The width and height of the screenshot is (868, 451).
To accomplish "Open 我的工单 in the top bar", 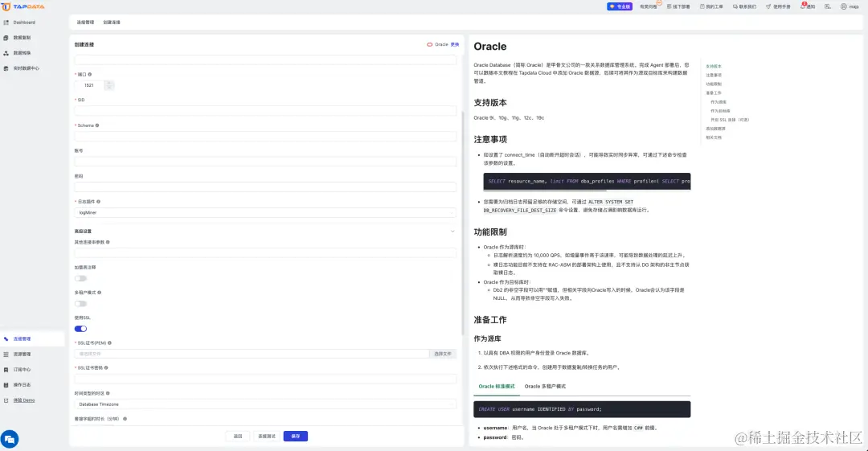I will 711,6.
